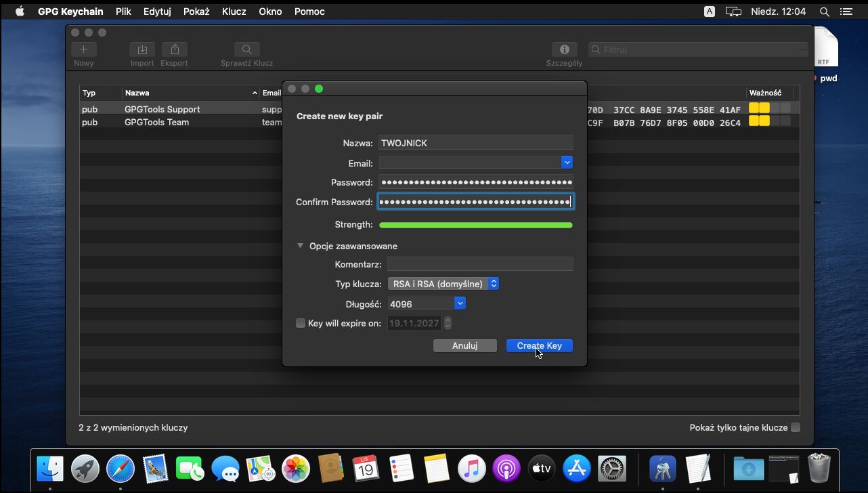Viewport: 868px width, 493px height.
Task: Click the Nowy (new key) toolbar icon
Action: 84,50
